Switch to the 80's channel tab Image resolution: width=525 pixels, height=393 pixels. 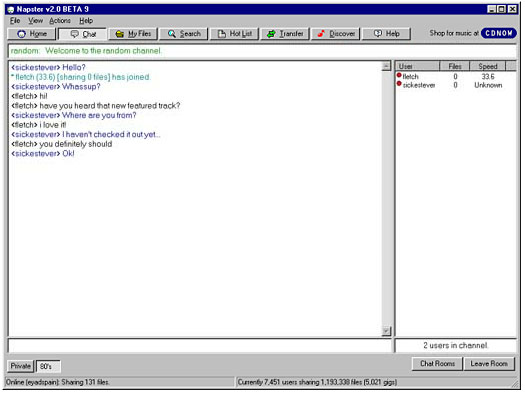click(48, 366)
